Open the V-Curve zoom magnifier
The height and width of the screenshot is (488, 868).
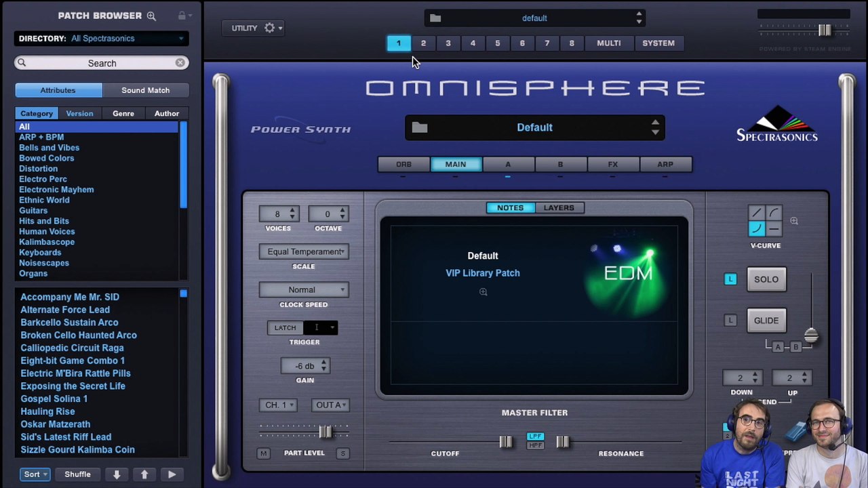click(794, 221)
